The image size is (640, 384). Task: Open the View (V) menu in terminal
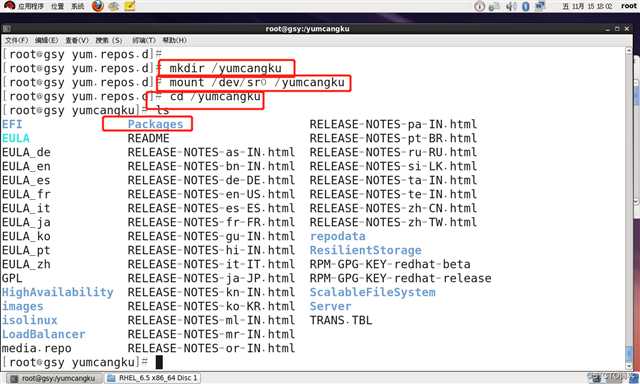[x=77, y=40]
